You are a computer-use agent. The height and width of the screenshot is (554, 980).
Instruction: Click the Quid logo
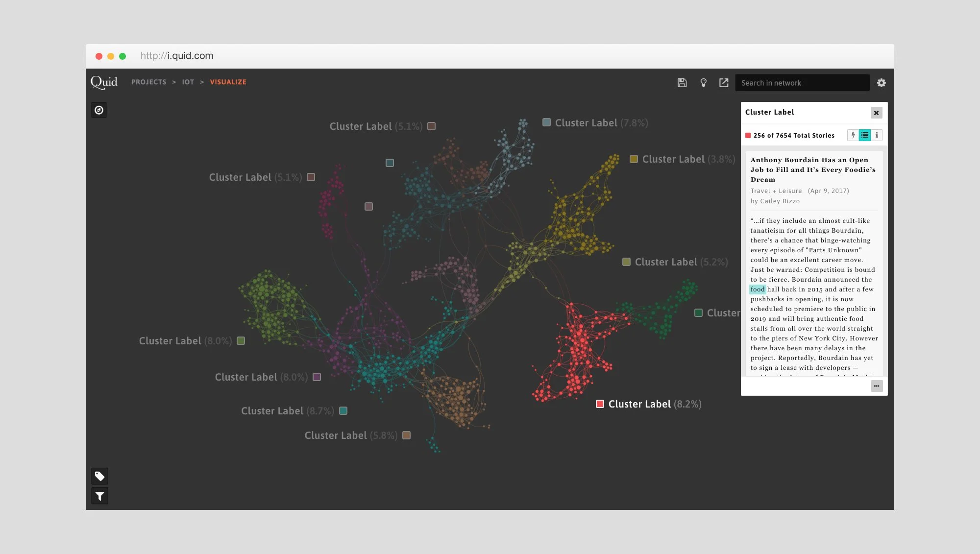click(x=104, y=82)
